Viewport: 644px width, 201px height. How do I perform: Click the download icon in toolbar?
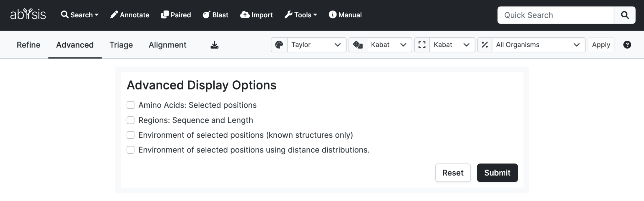214,45
